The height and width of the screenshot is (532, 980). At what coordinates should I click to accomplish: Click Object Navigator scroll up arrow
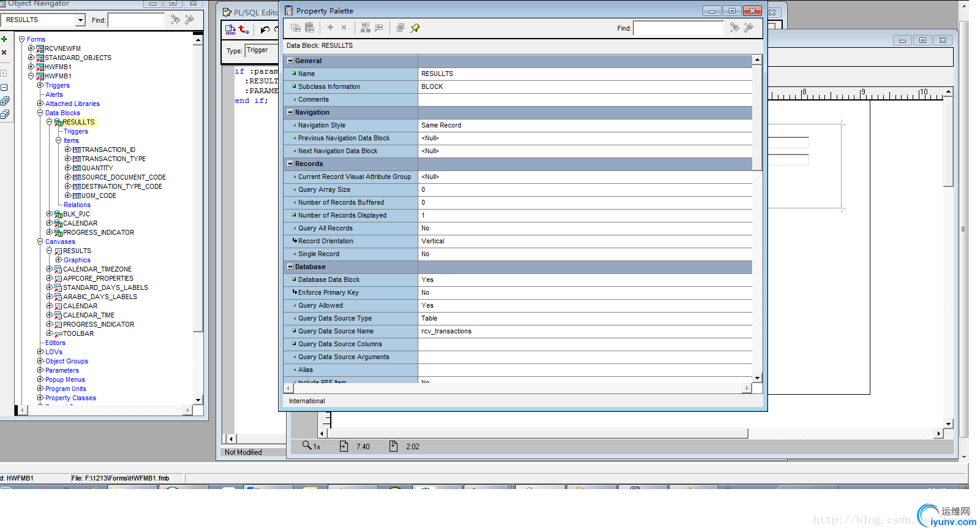tap(198, 40)
